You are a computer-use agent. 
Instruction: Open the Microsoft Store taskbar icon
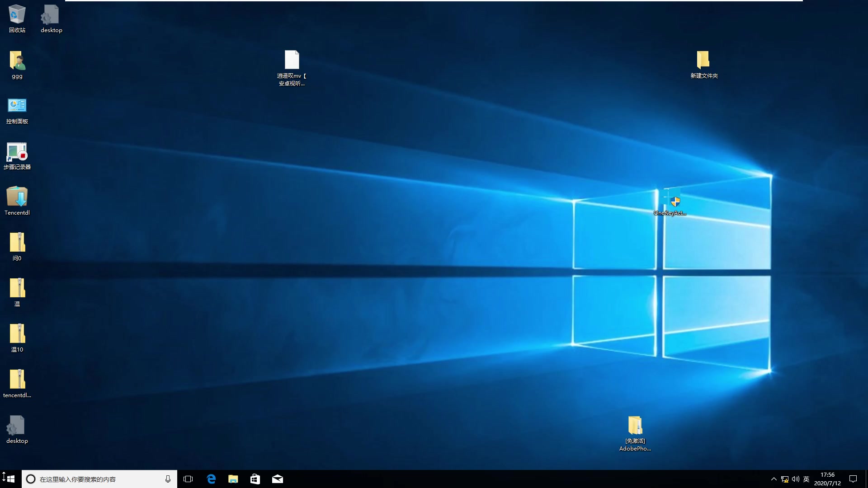(255, 479)
